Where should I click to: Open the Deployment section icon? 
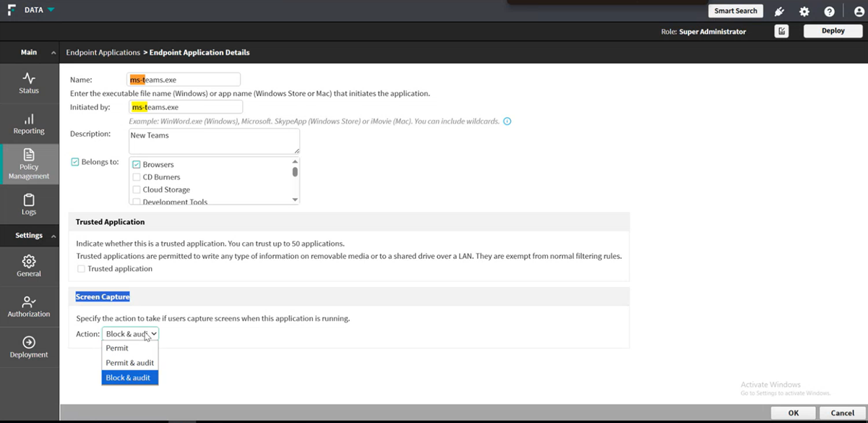pyautogui.click(x=29, y=342)
